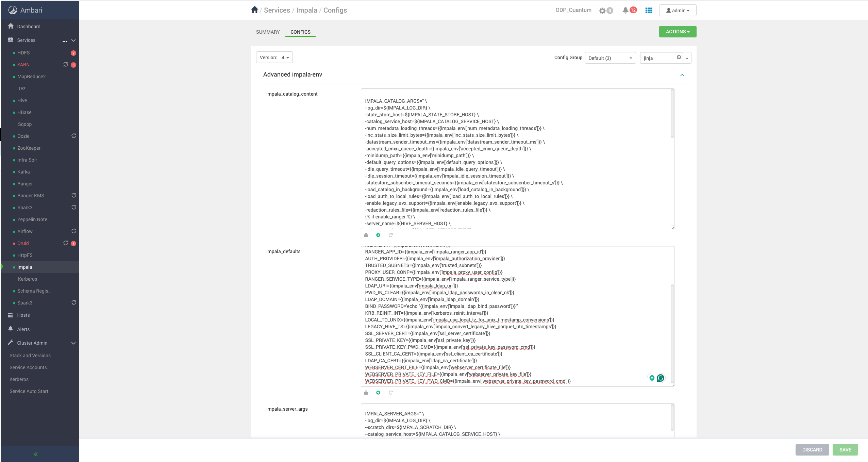Open the filter options caret dropdown
The image size is (868, 462).
click(x=687, y=58)
